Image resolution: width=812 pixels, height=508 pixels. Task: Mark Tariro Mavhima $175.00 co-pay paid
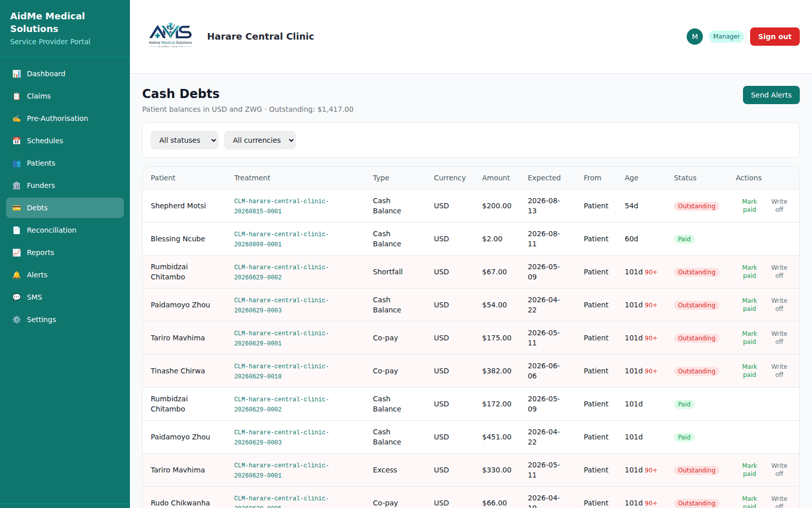tap(749, 338)
